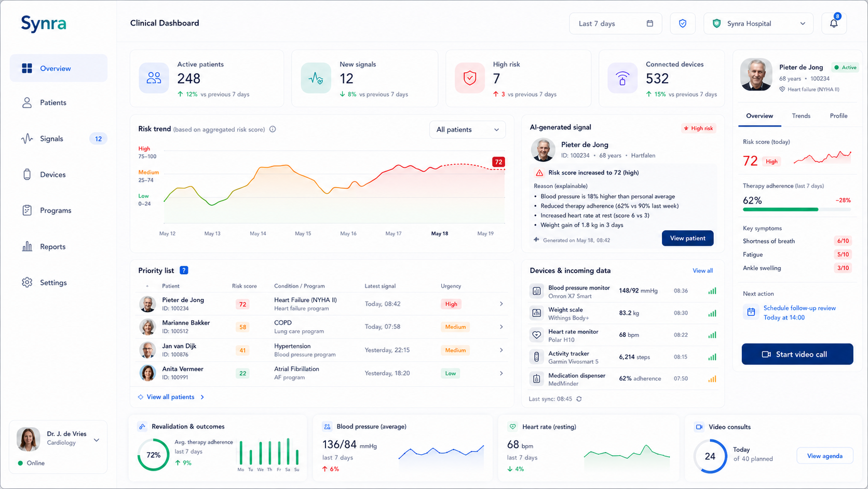
Task: Click Pieter de Jong's avatar in patient panel
Action: point(756,75)
